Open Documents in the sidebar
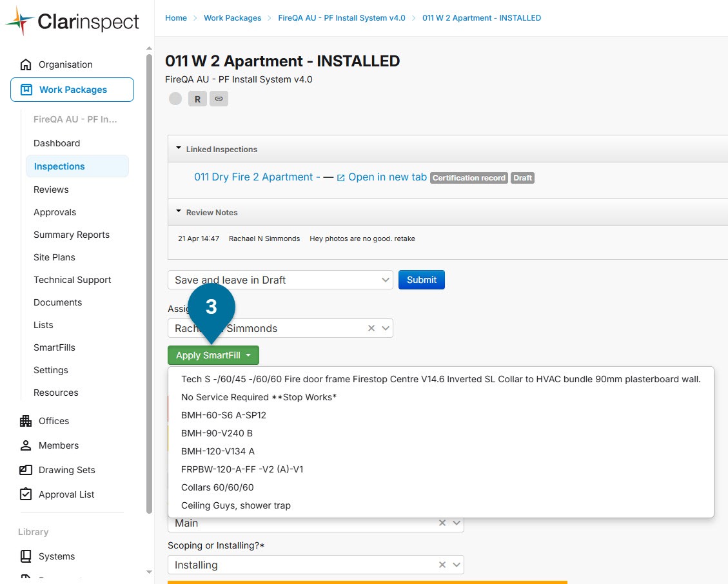Screen dimensions: 728x584 pyautogui.click(x=57, y=303)
